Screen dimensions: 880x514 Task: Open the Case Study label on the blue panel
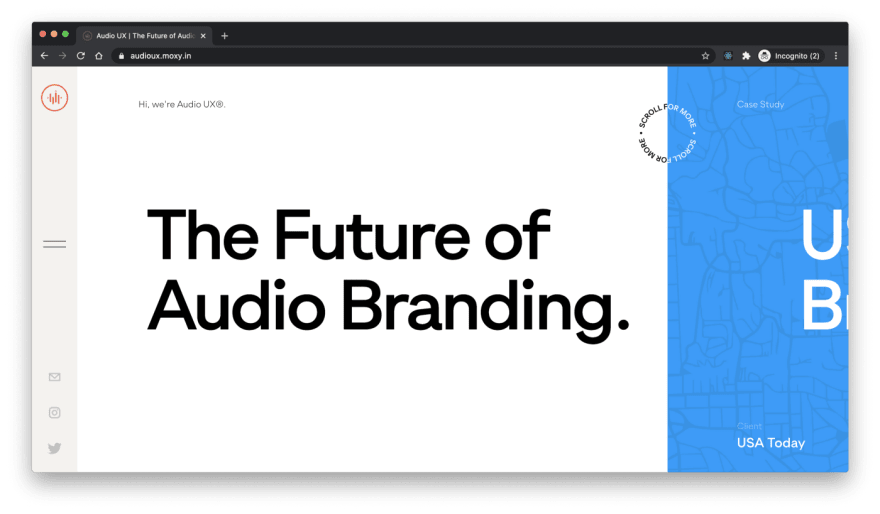pos(760,104)
